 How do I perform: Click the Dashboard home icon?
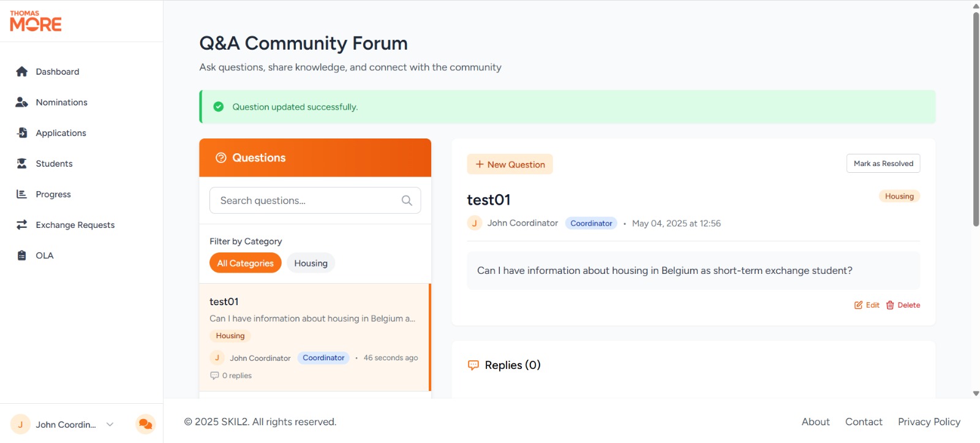click(22, 72)
